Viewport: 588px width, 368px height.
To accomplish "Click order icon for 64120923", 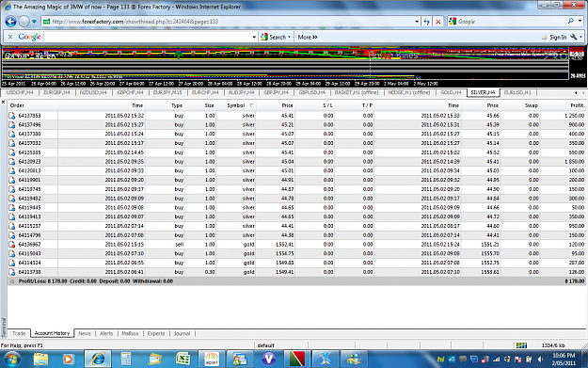I will pos(12,162).
